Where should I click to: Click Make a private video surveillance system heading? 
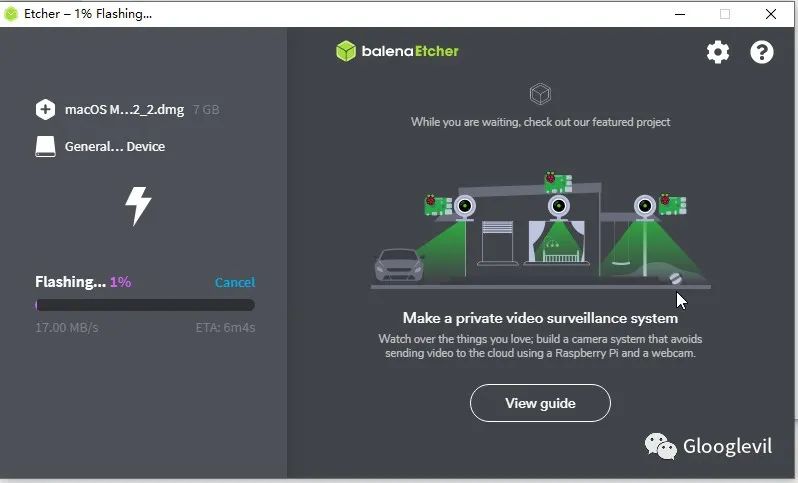540,318
